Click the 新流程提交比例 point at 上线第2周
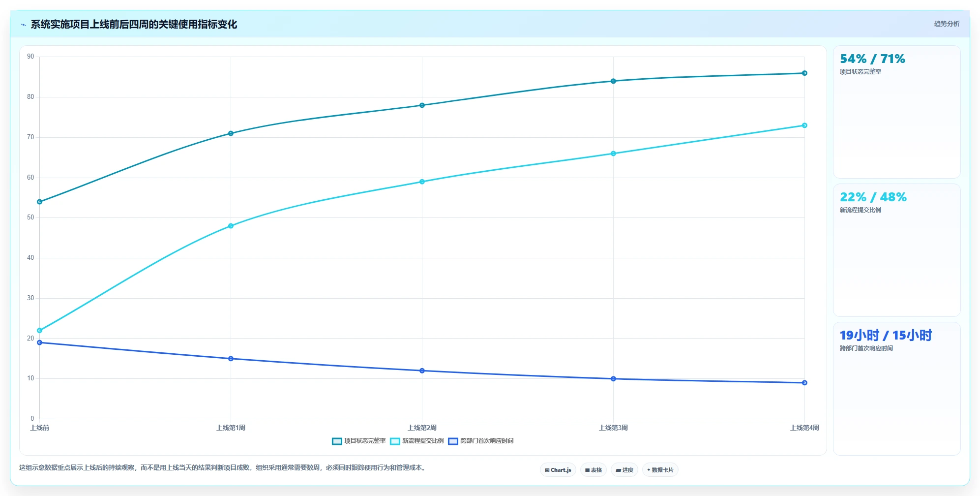Image resolution: width=980 pixels, height=496 pixels. coord(422,182)
